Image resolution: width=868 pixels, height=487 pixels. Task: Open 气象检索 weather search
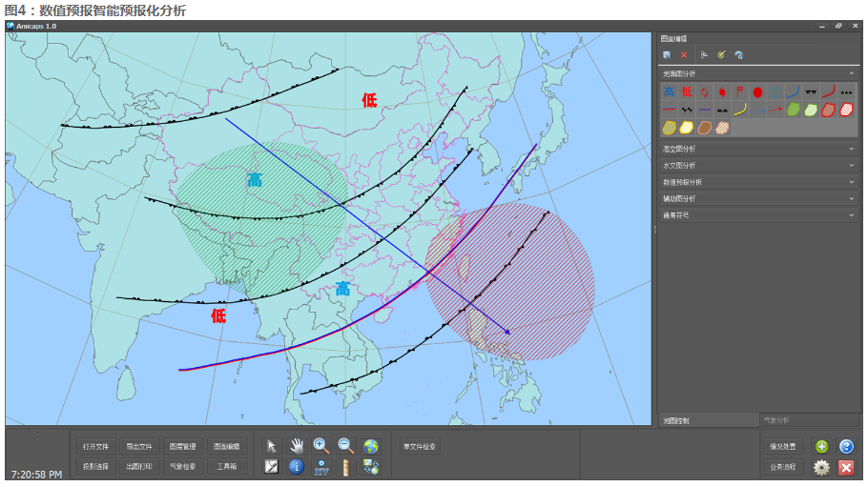click(183, 466)
